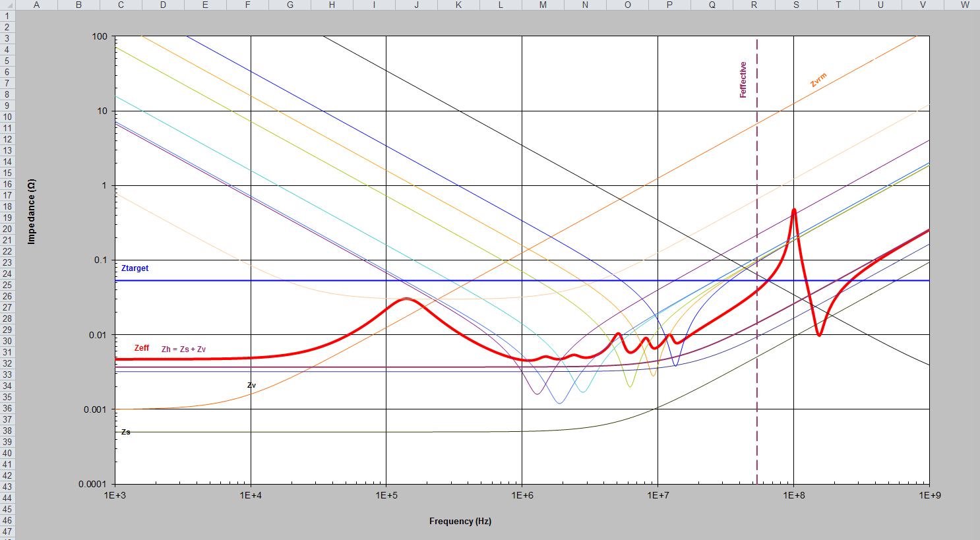980x540 pixels.
Task: Click the column W header
Action: coord(965,5)
